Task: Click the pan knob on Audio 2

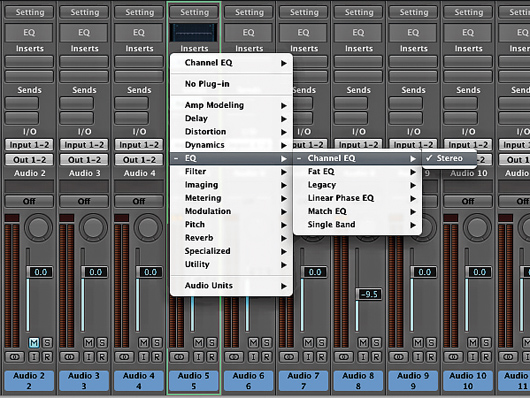Action: tap(38, 227)
